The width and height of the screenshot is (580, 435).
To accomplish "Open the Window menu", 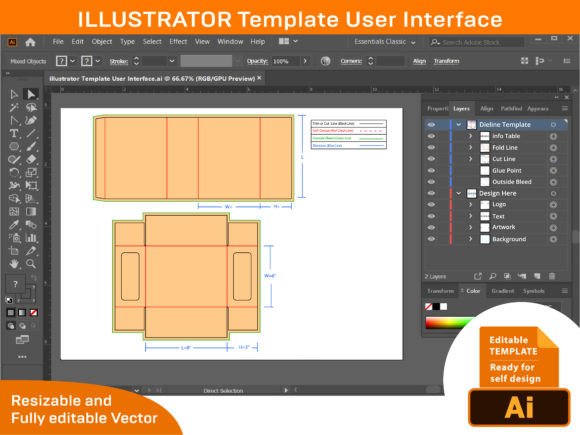I will pyautogui.click(x=230, y=42).
